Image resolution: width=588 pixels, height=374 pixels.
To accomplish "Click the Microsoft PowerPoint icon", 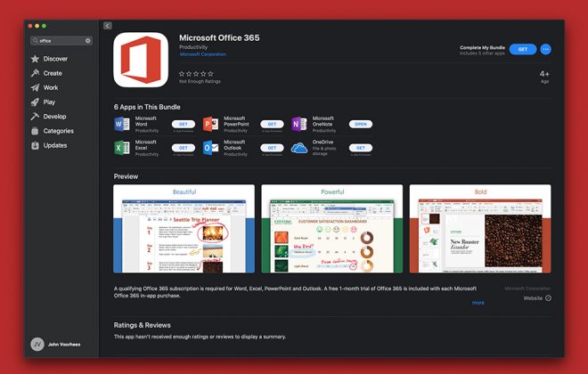I will (210, 124).
